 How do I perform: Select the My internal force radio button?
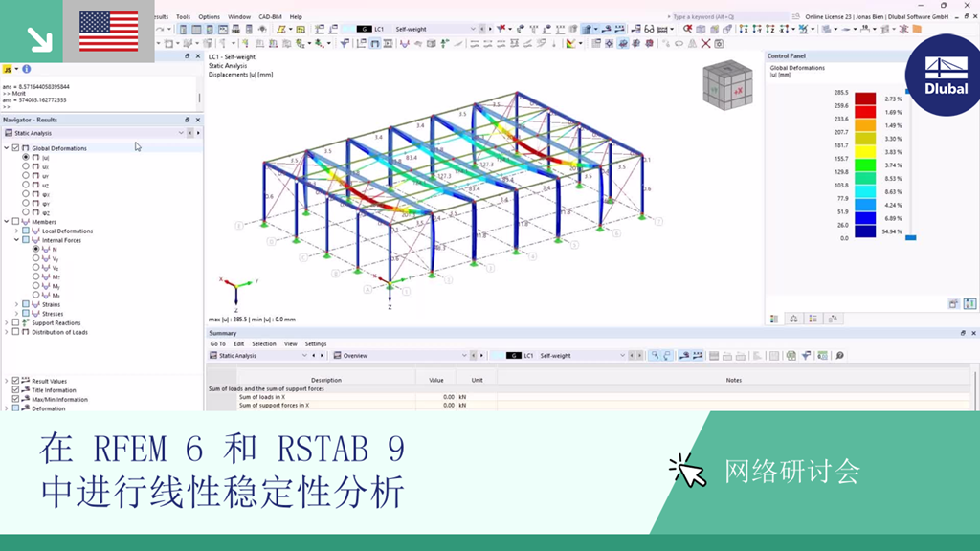click(x=35, y=285)
